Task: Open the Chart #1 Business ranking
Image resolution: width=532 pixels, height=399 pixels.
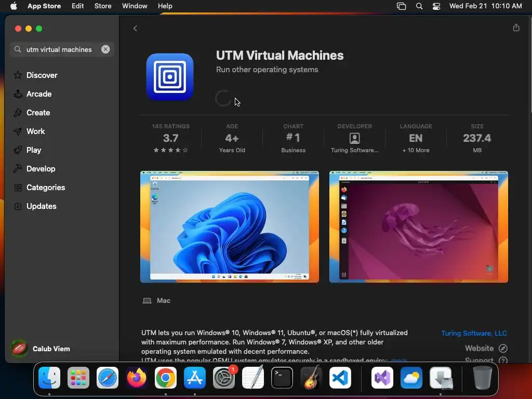Action: [294, 139]
